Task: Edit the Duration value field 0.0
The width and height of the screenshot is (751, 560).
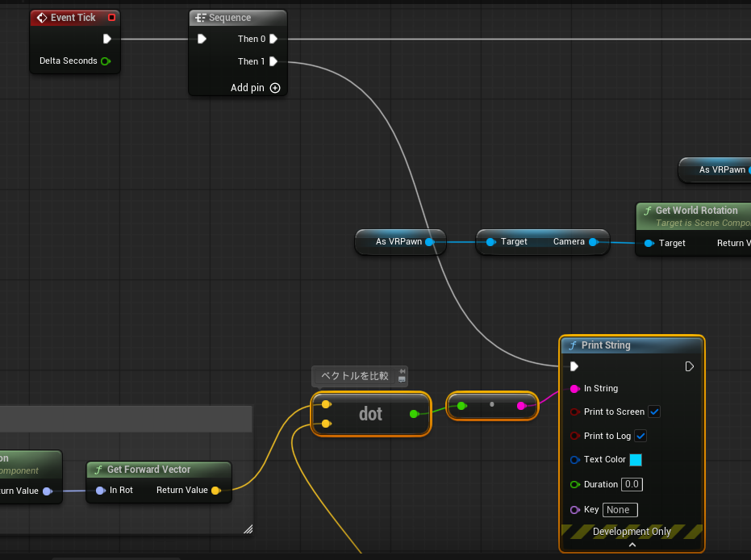Action: (632, 484)
